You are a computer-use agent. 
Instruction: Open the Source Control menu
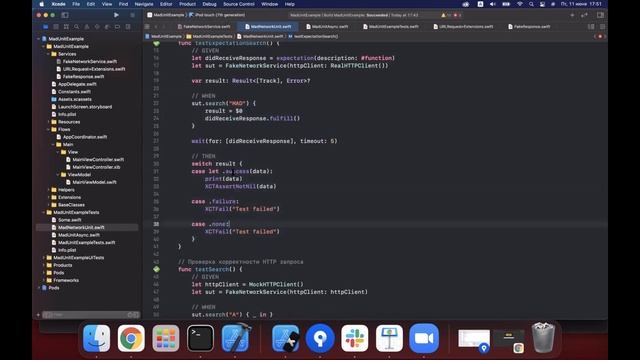[239, 4]
